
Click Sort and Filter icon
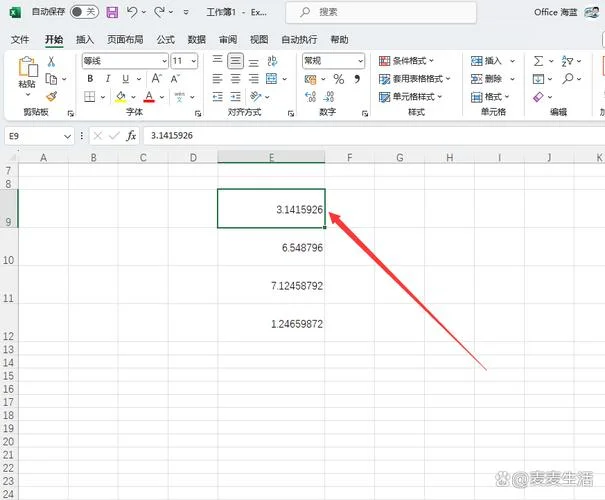pyautogui.click(x=567, y=61)
